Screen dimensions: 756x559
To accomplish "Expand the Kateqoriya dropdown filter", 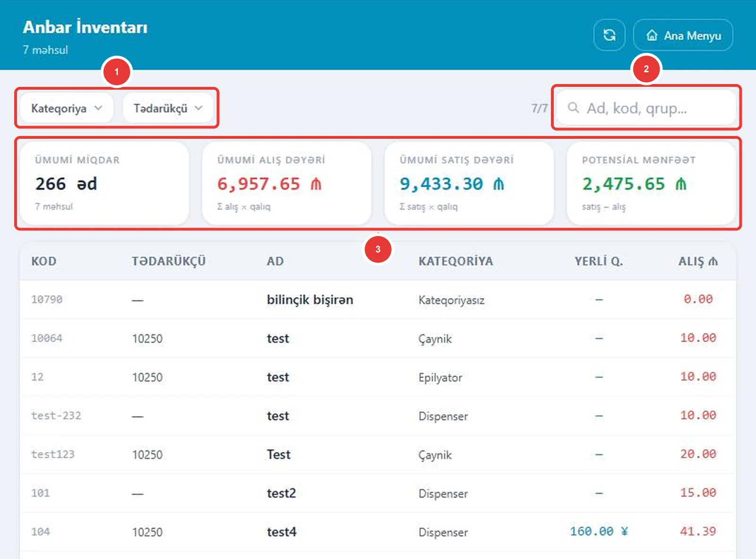I will (x=67, y=108).
